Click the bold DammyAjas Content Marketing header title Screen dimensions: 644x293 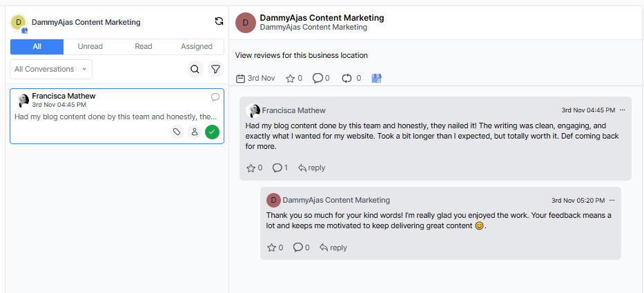tap(322, 18)
